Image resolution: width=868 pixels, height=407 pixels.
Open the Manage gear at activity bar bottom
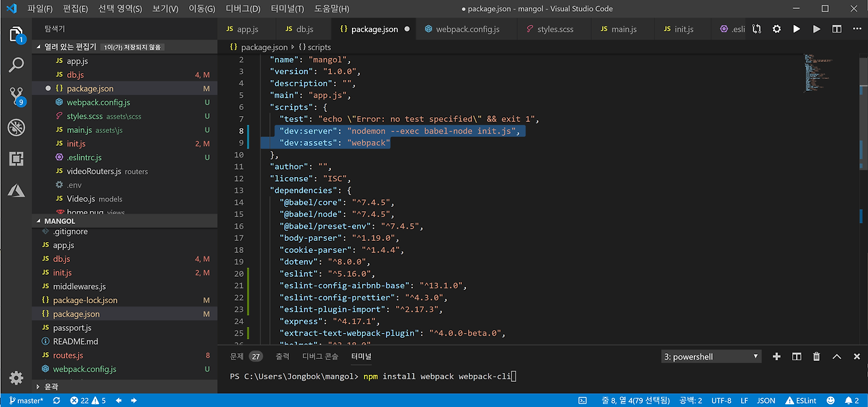(16, 378)
